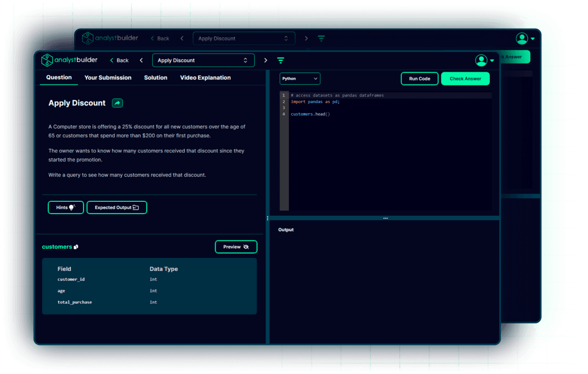
Task: Click the Output panel label
Action: point(286,230)
